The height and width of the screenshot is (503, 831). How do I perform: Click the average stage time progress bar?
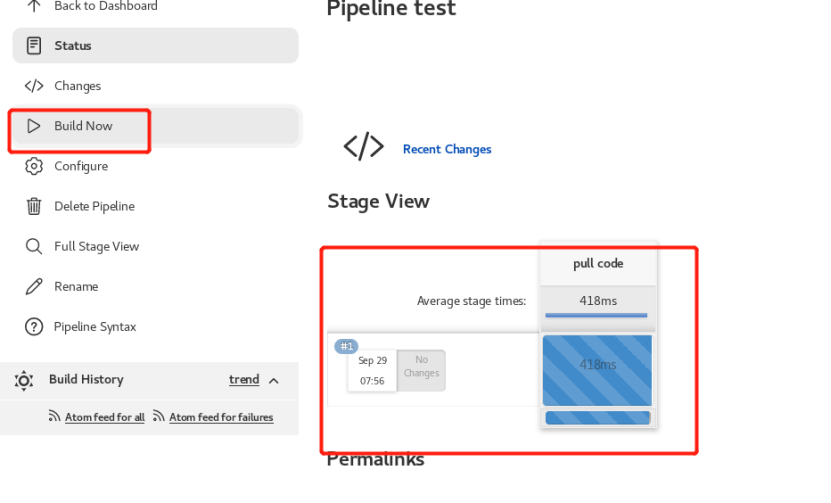coord(596,316)
